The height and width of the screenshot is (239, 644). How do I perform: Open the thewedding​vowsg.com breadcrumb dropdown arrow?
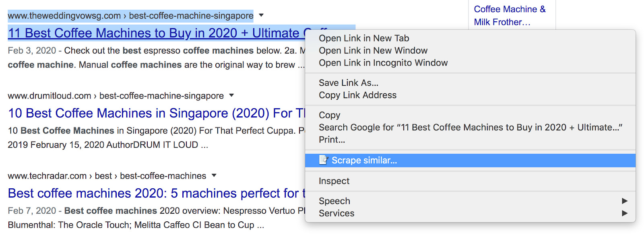pos(261,15)
